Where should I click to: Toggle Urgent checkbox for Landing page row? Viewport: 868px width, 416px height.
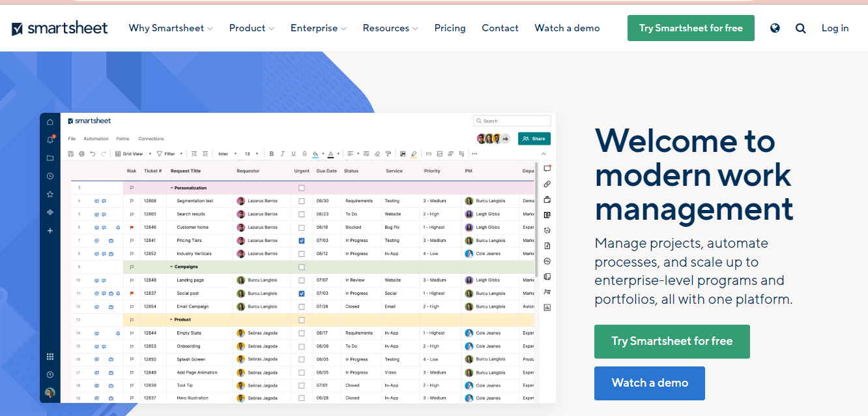tap(301, 280)
